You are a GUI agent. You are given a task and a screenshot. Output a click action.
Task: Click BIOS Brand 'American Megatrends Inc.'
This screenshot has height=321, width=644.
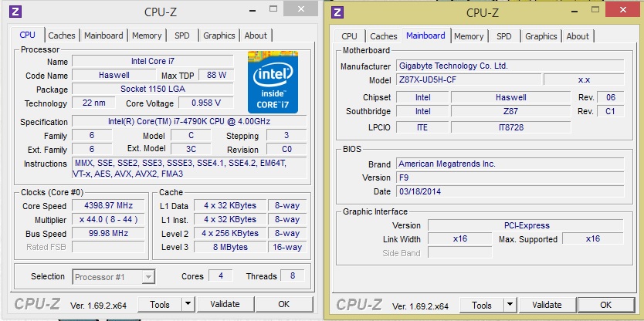(x=510, y=164)
